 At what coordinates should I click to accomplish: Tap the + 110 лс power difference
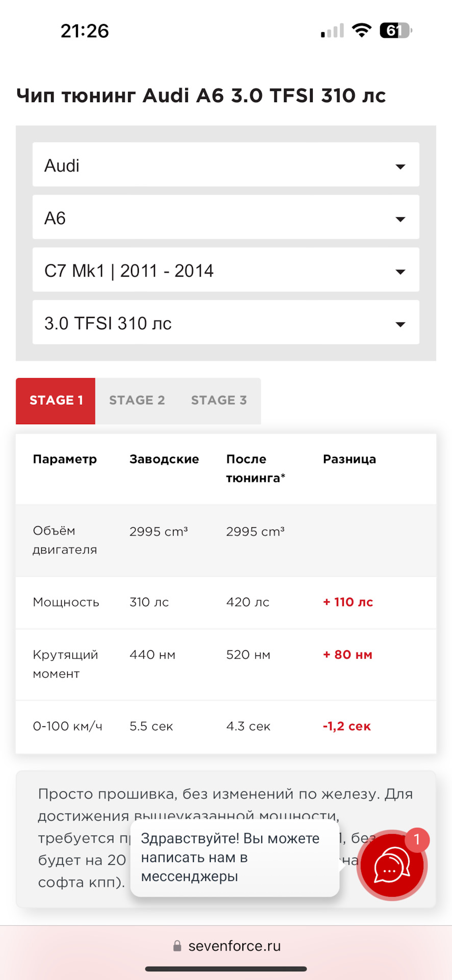[348, 602]
